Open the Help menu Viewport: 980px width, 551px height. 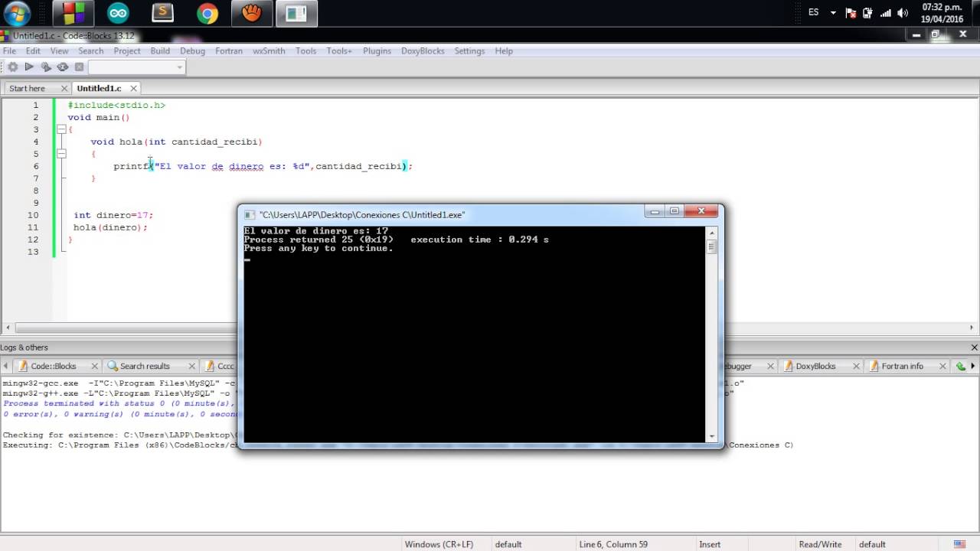(504, 51)
